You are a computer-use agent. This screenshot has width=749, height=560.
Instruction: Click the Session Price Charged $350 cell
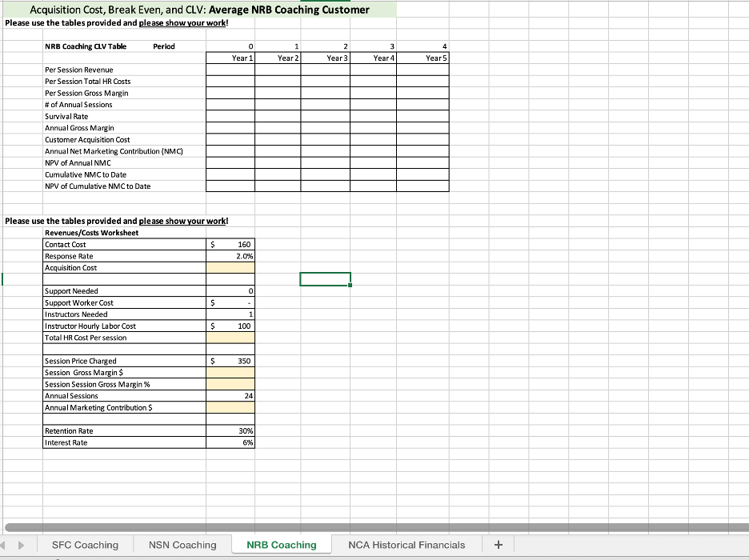[x=231, y=361]
